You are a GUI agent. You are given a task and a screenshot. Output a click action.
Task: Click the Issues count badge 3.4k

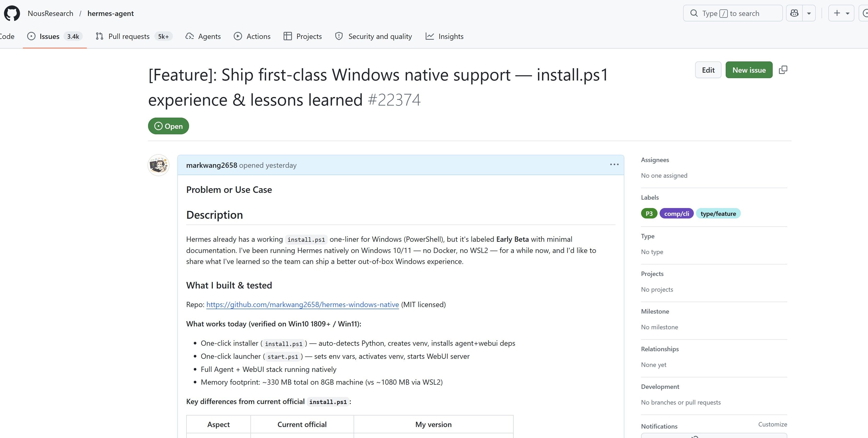pyautogui.click(x=73, y=36)
